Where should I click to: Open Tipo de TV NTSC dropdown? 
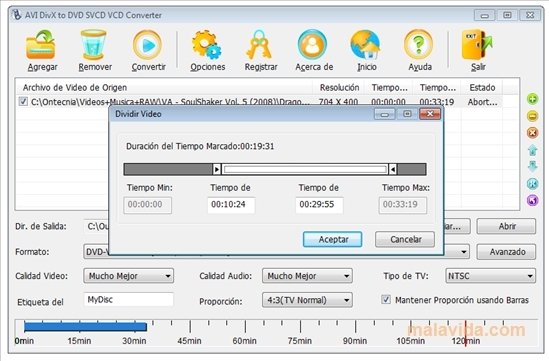(x=490, y=276)
